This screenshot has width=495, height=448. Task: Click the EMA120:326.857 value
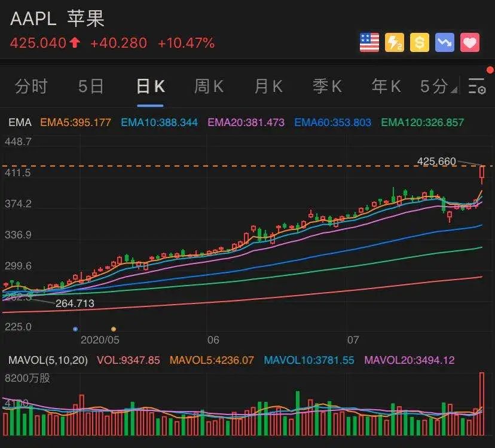pos(423,122)
